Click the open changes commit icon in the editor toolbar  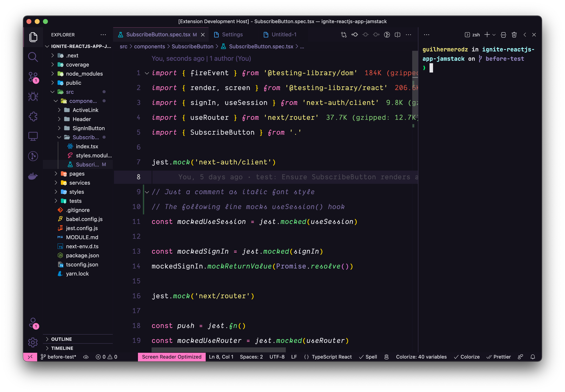click(x=355, y=35)
